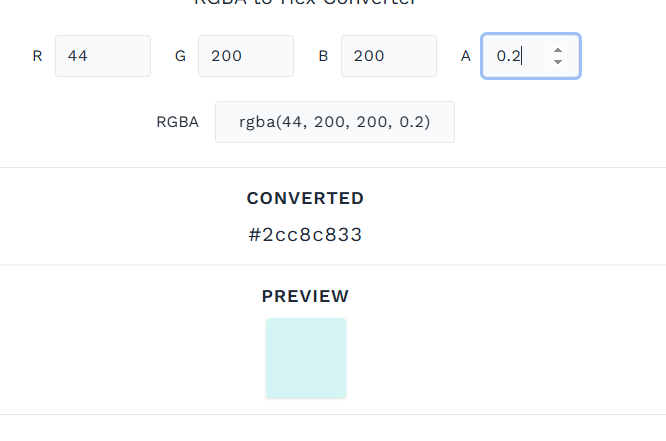Increase alpha with the up stepper arrow
The height and width of the screenshot is (441, 666).
[558, 50]
